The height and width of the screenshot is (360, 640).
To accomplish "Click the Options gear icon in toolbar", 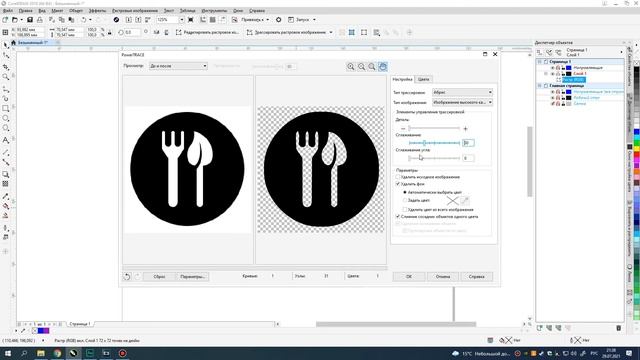I will pyautogui.click(x=279, y=20).
